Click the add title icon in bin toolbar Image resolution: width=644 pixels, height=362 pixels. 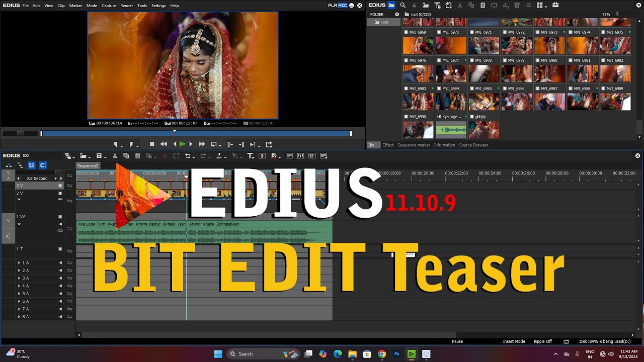(437, 5)
